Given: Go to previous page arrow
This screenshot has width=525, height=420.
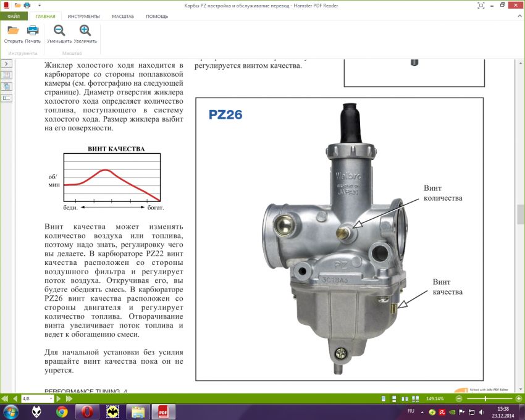Looking at the screenshot, I should (x=15, y=398).
